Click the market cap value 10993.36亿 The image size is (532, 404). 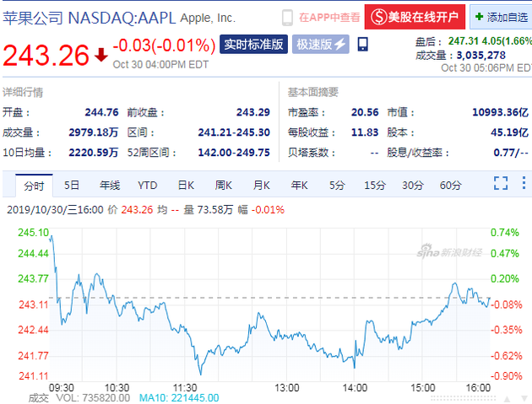501,112
